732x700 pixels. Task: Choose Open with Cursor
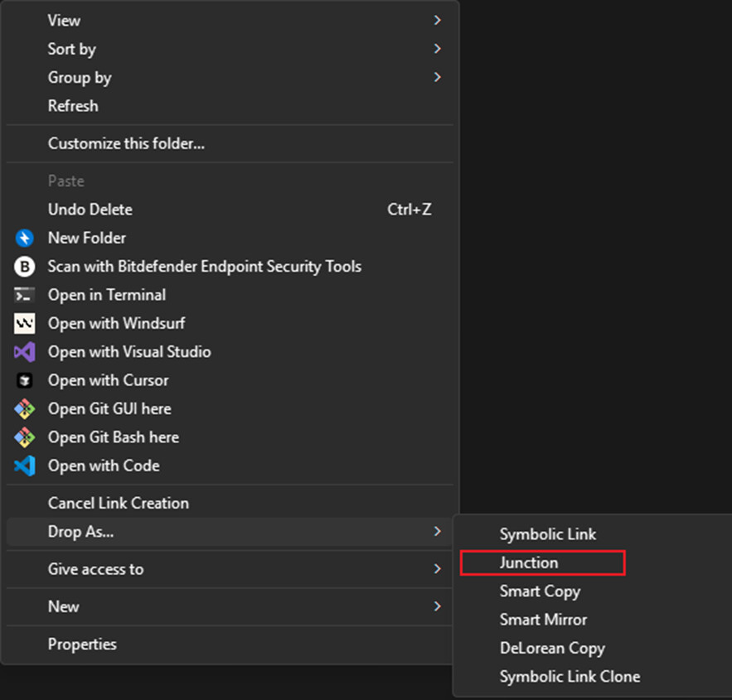[230, 380]
